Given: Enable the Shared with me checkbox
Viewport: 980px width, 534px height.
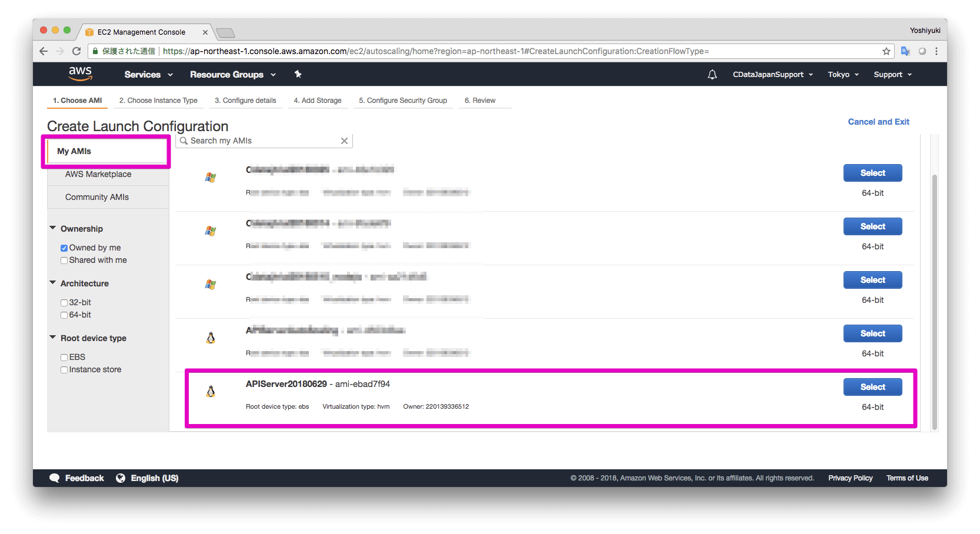Looking at the screenshot, I should [x=64, y=261].
